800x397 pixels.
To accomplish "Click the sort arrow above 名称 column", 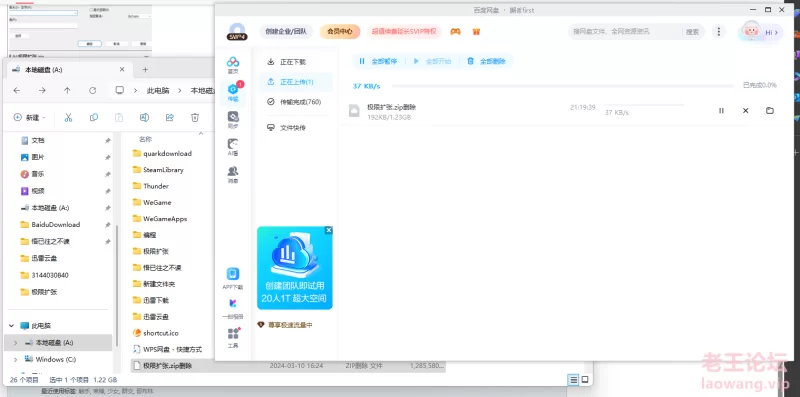I will pyautogui.click(x=201, y=133).
